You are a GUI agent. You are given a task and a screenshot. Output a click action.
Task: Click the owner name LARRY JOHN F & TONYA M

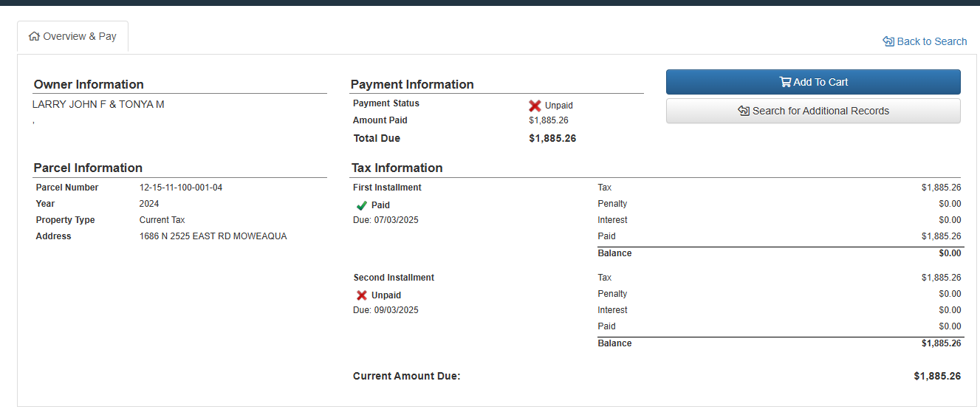pyautogui.click(x=98, y=104)
